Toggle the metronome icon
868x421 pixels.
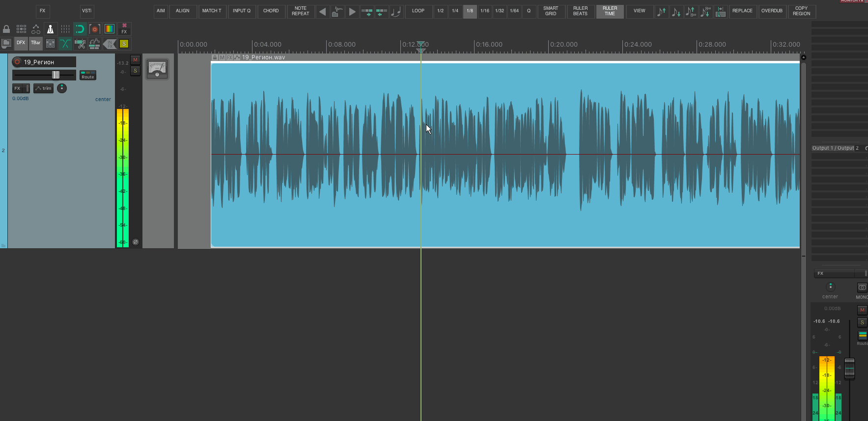[x=50, y=29]
